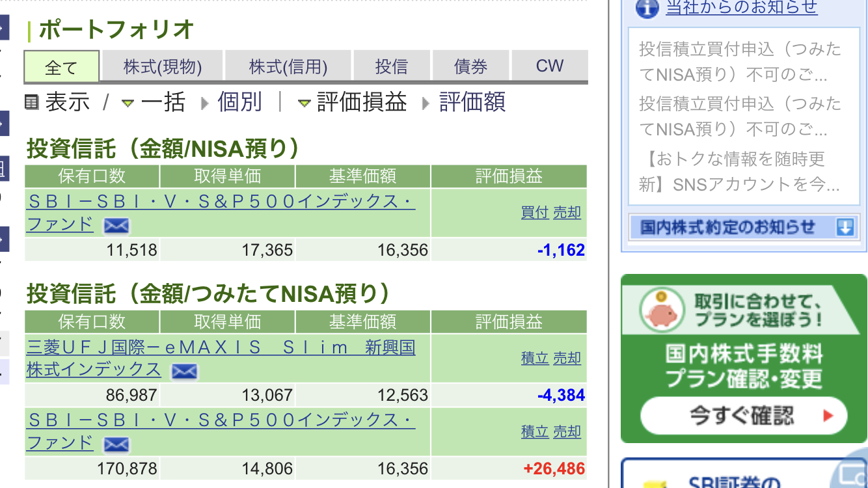Switch to the 株式(現物) tab
The width and height of the screenshot is (868, 488).
click(163, 66)
